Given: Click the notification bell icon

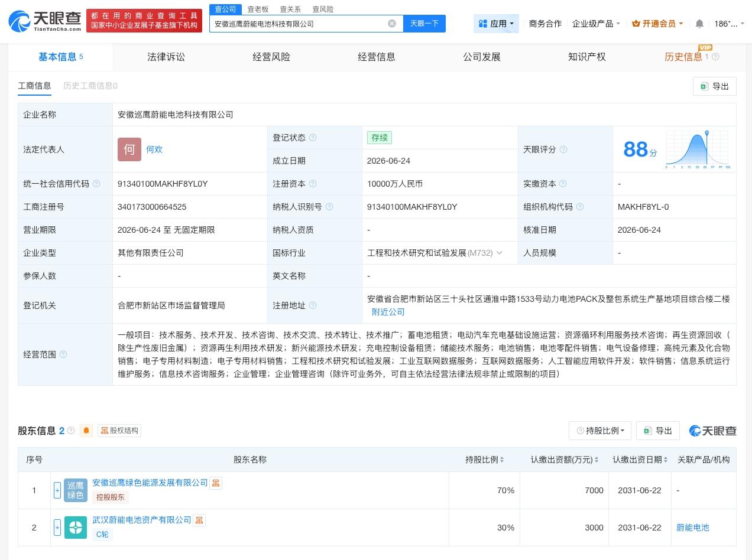Looking at the screenshot, I should (699, 24).
